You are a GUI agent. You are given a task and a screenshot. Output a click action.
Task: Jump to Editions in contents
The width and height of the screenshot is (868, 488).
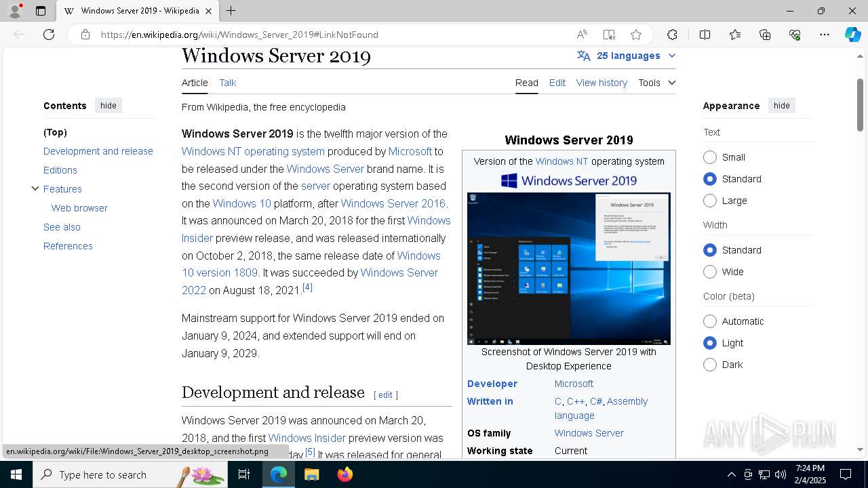[x=60, y=170]
